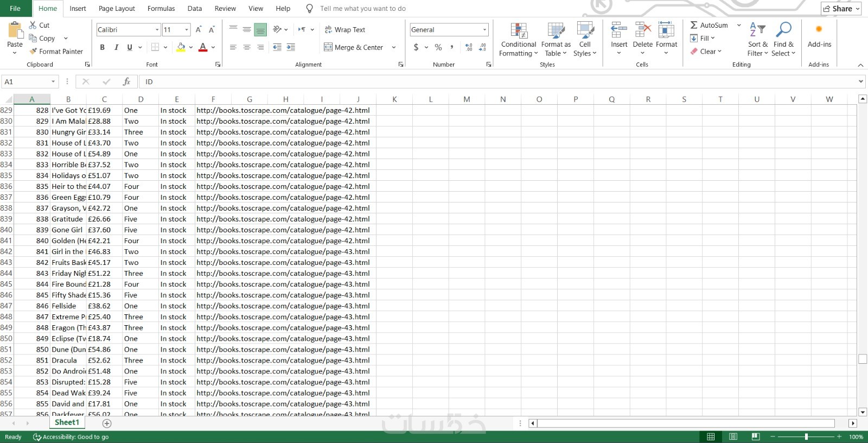
Task: Adjust the zoom slider handle
Action: [x=806, y=437]
